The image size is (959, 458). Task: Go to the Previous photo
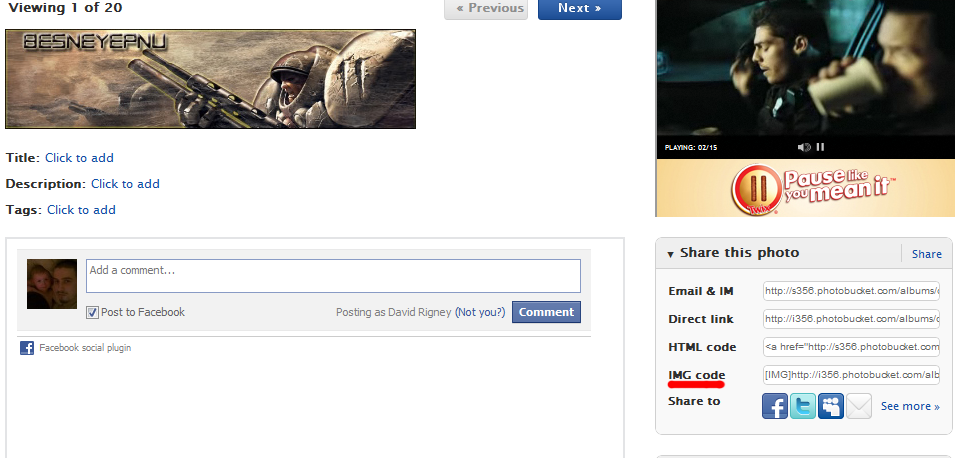[x=486, y=9]
